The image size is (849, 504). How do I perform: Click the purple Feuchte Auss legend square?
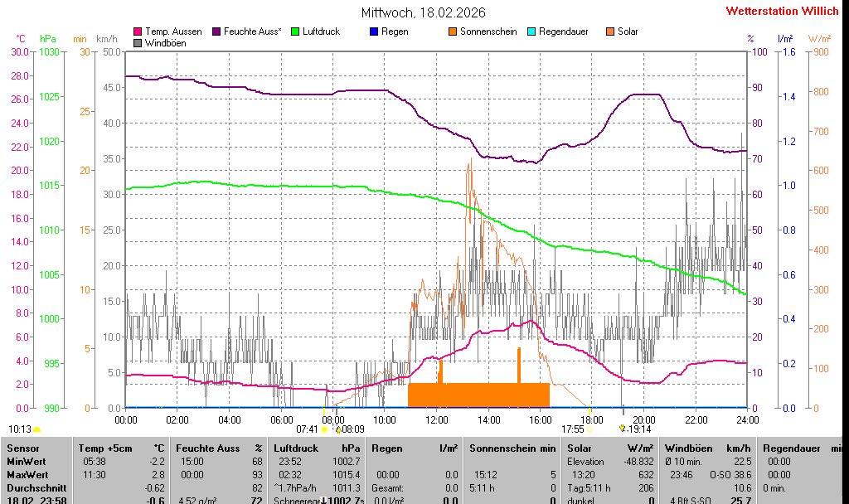pyautogui.click(x=218, y=31)
